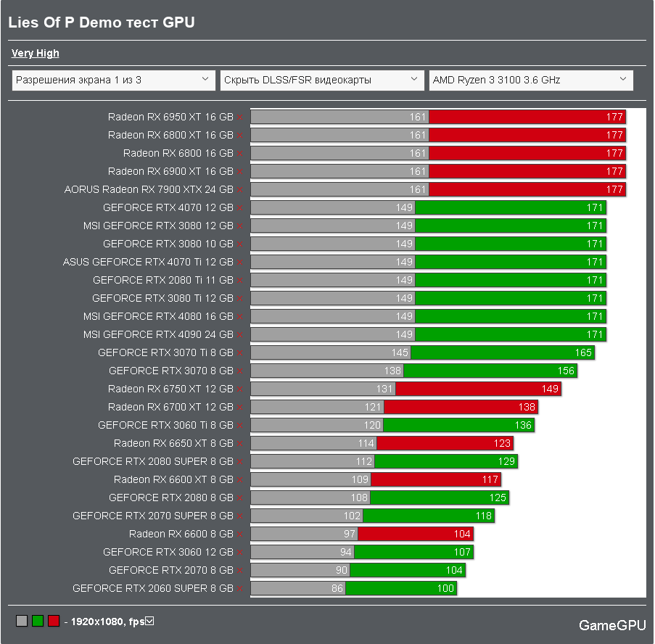This screenshot has width=655, height=644.
Task: Click red X beside AORUS Radeon RX 7900 XTX
Action: pyautogui.click(x=240, y=190)
